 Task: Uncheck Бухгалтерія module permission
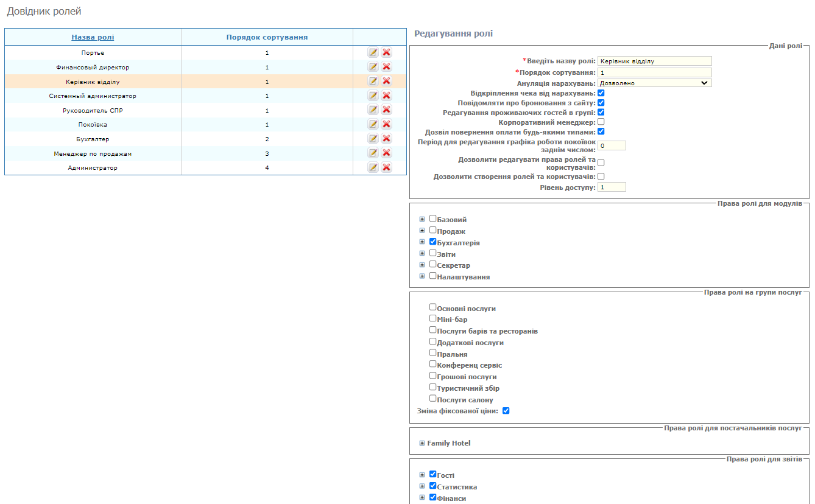(x=433, y=242)
